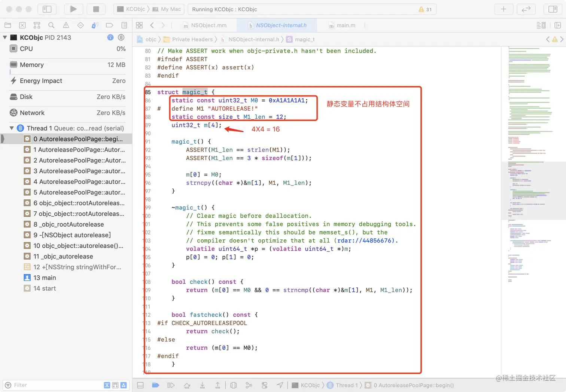Step into the current function
566x392 pixels.
tap(202, 385)
